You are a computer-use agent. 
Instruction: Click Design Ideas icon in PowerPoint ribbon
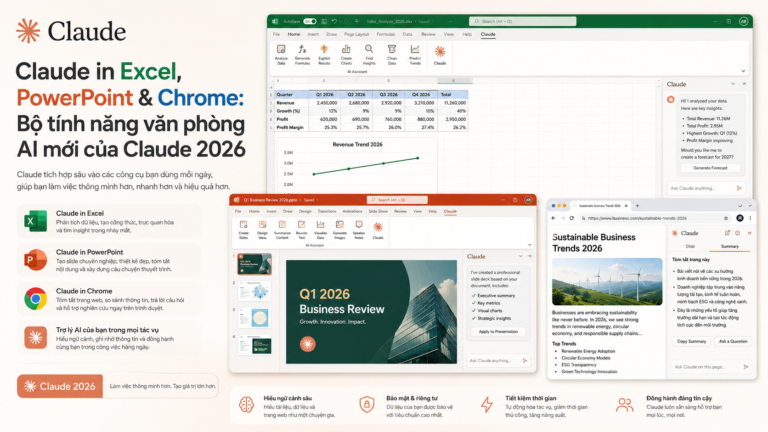(263, 224)
